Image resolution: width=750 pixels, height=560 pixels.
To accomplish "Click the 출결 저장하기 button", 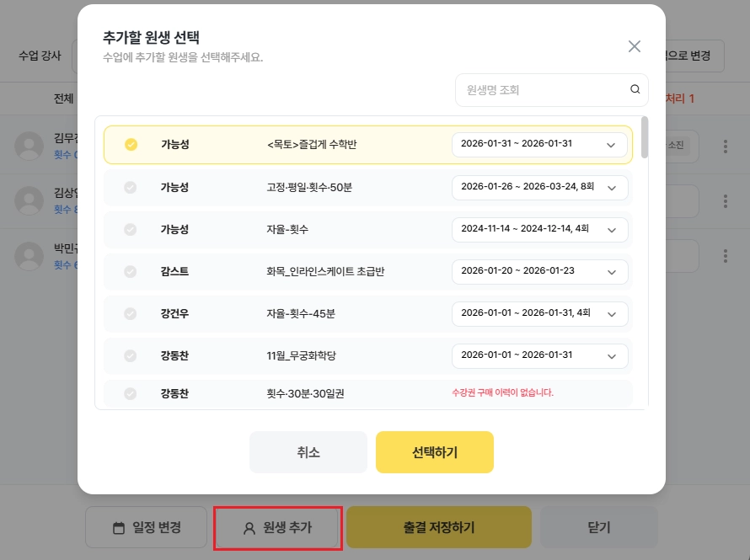I will pos(438,528).
